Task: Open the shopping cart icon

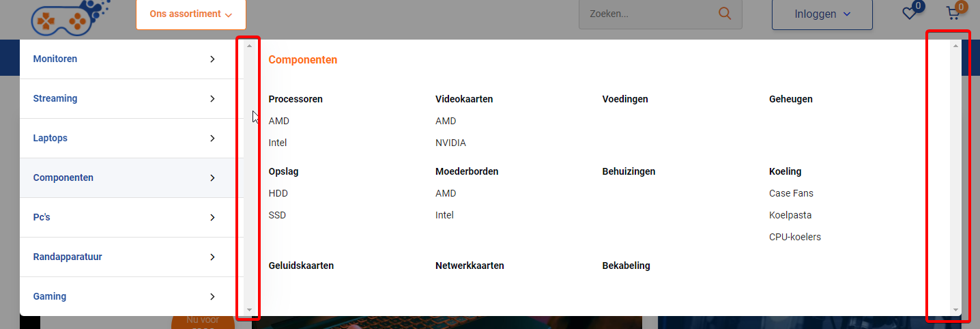Action: [x=953, y=14]
